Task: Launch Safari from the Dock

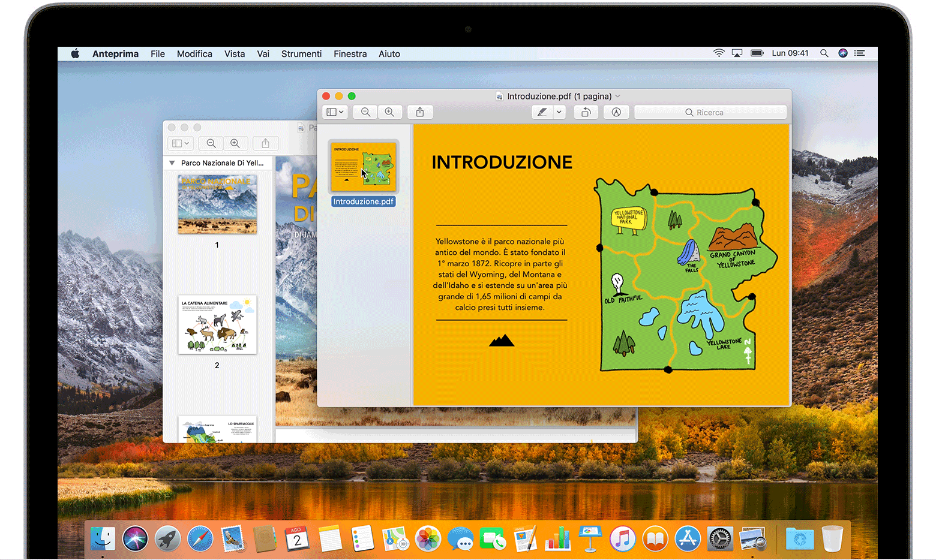Action: 200,538
